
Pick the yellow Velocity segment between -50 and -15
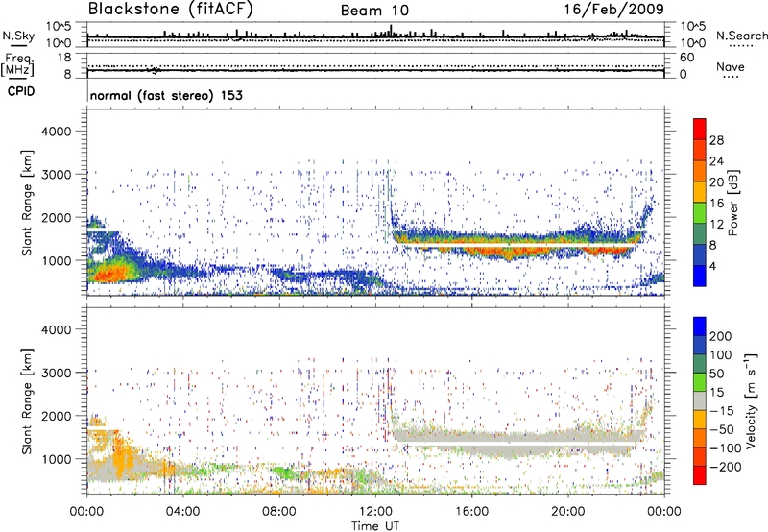[x=700, y=420]
